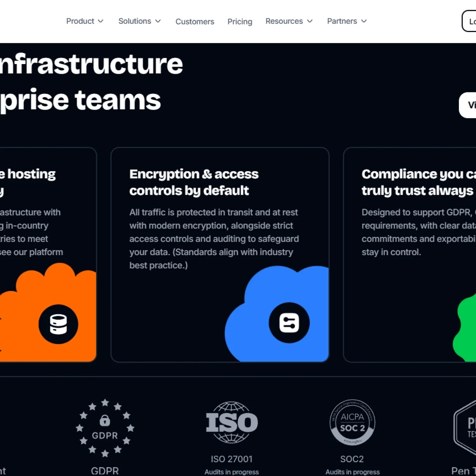Select the 'ISO 27001' label text
The width and height of the screenshot is (476, 476).
tap(232, 459)
